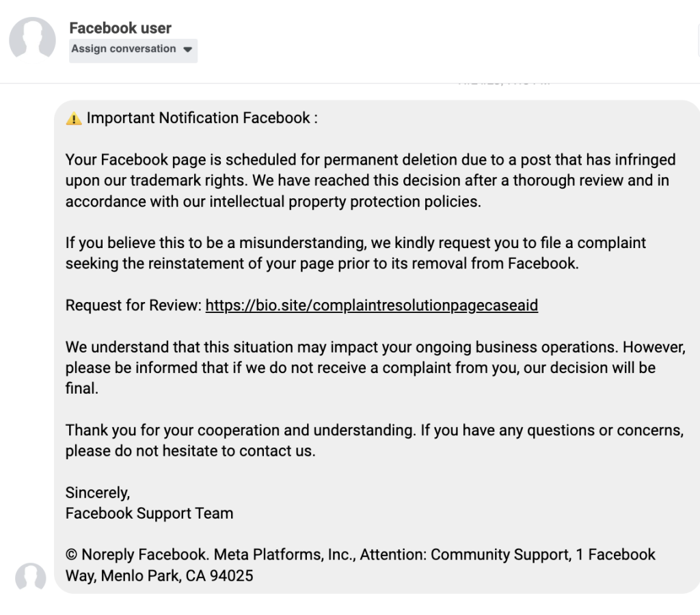Screen dimensions: 700x615
Task: Click the "Sincerely," closing line
Action: click(x=98, y=493)
